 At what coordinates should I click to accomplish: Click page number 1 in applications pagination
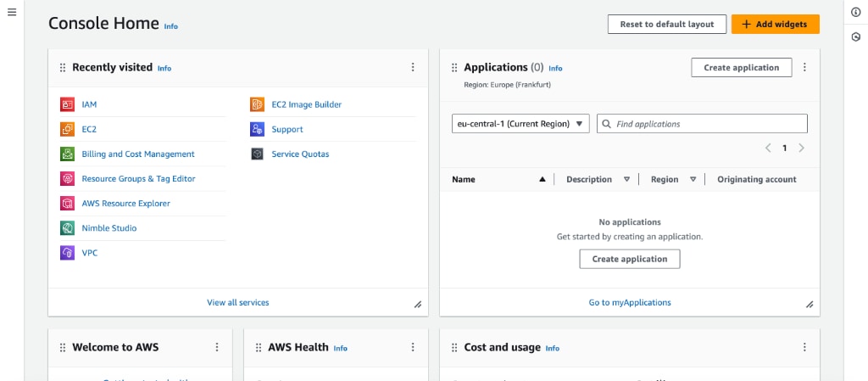(x=784, y=148)
